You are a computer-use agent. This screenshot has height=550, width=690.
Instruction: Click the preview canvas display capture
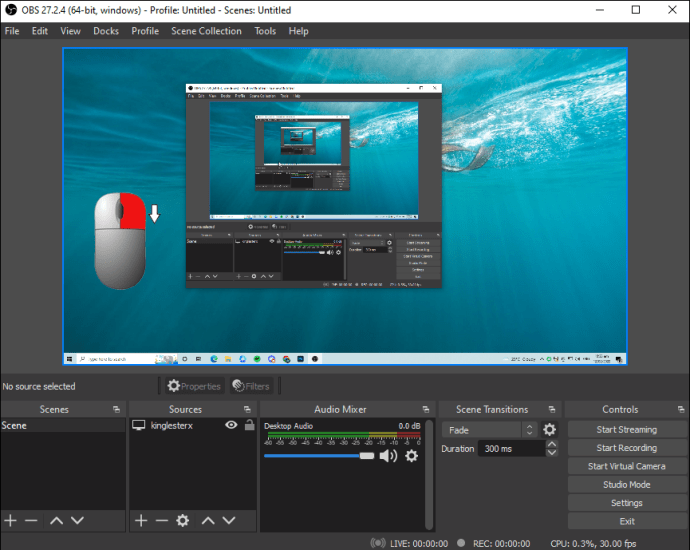(x=345, y=206)
